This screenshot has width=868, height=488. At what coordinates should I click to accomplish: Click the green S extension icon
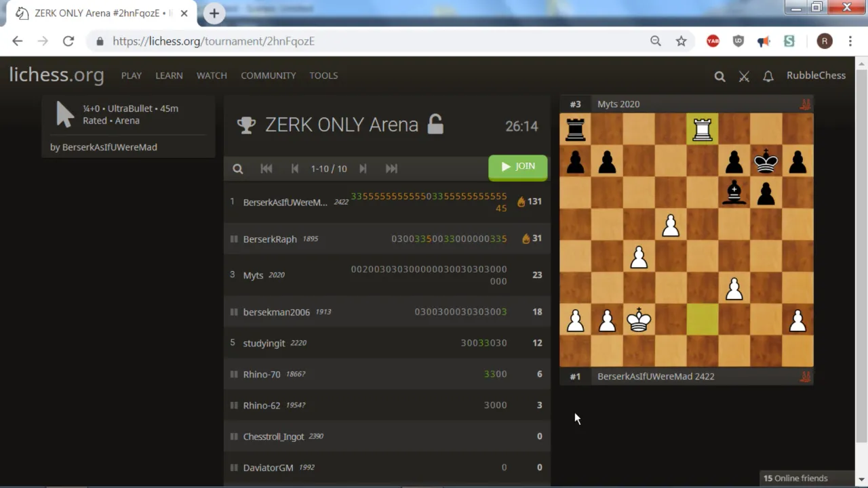789,41
